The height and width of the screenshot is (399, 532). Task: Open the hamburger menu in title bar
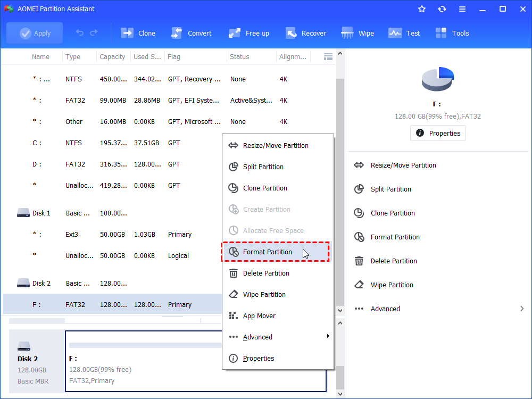pyautogui.click(x=462, y=9)
